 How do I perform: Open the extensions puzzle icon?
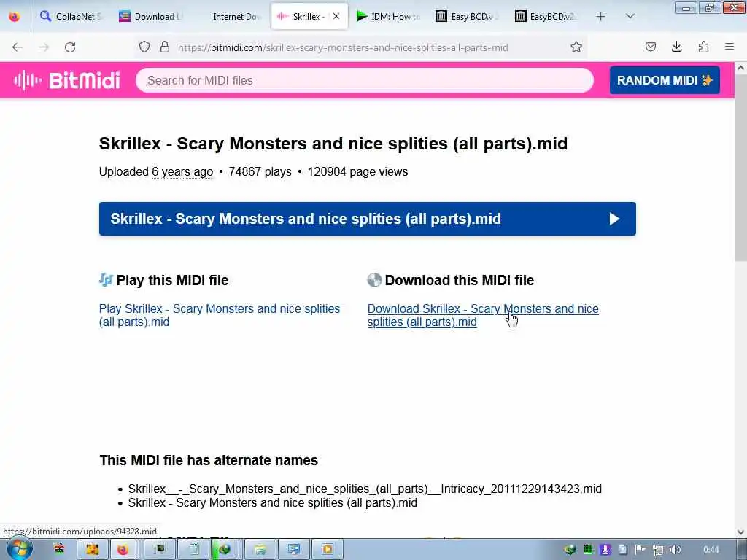703,47
